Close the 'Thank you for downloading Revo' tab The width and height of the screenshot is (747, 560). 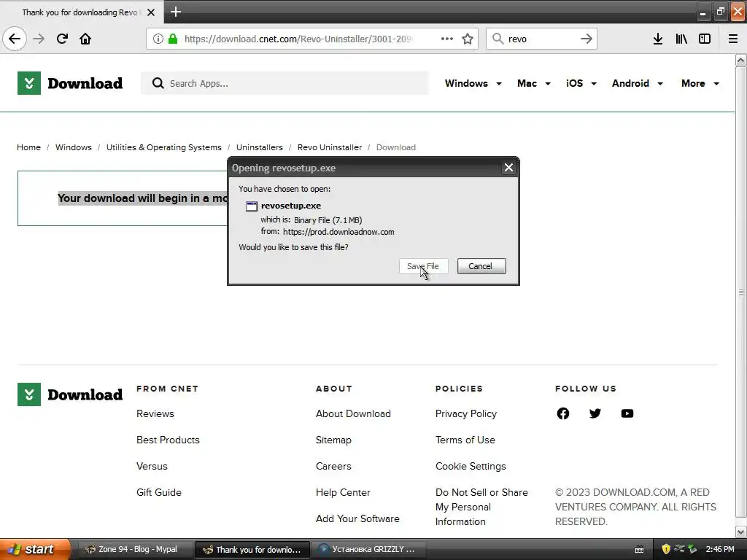coord(151,12)
